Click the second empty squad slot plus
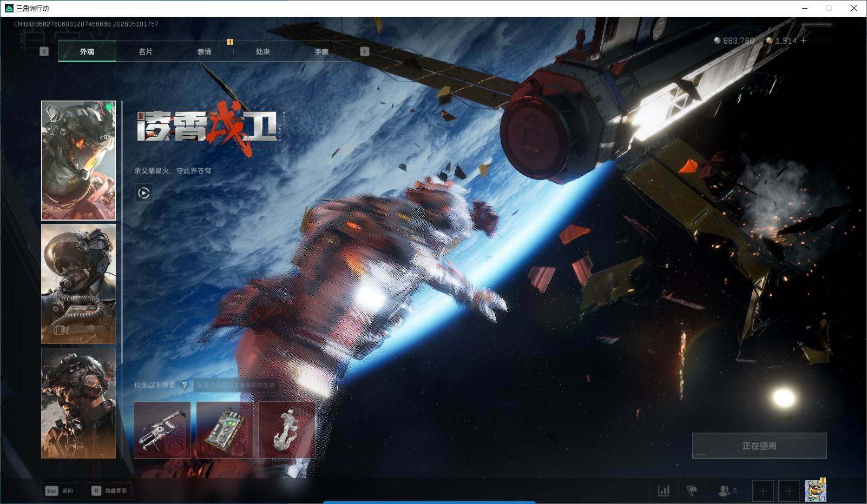 [x=789, y=490]
